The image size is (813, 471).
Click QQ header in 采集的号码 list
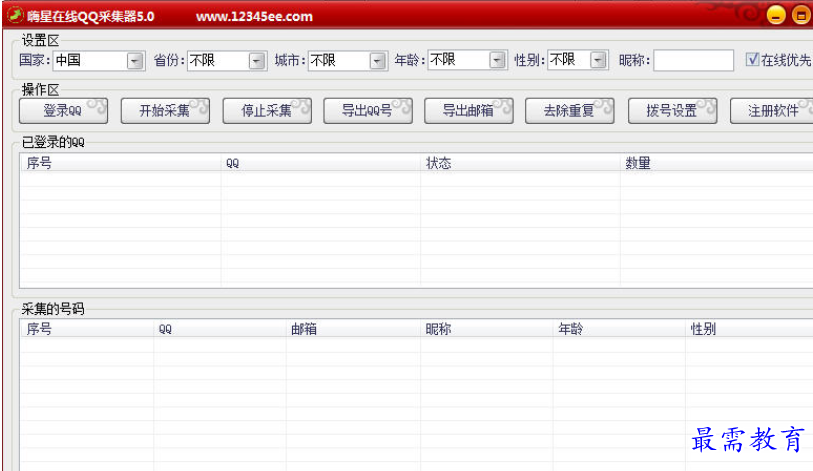click(x=220, y=329)
